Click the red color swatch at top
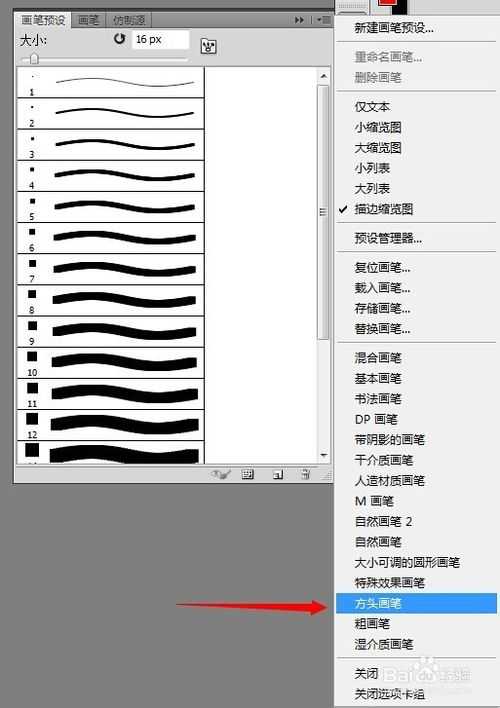This screenshot has height=708, width=500. pos(387,3)
